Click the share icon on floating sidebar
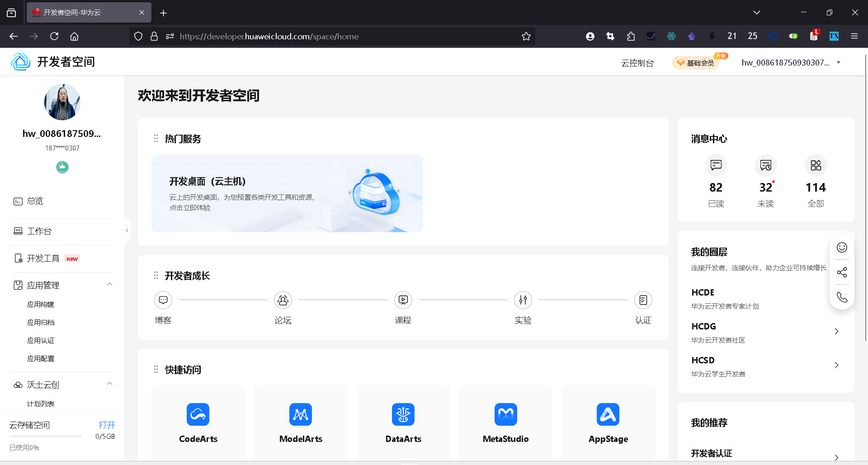Screen dimensions: 868x465 coord(842,272)
